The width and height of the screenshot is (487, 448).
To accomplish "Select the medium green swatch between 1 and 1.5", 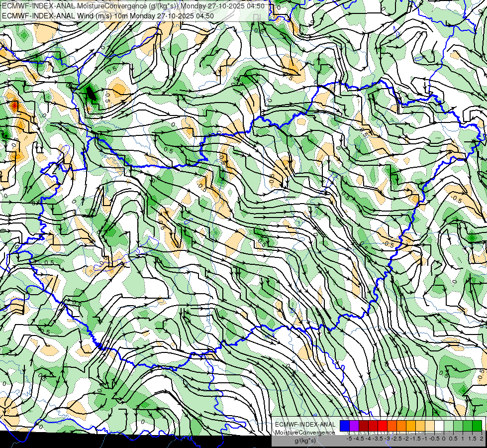I will (468, 426).
